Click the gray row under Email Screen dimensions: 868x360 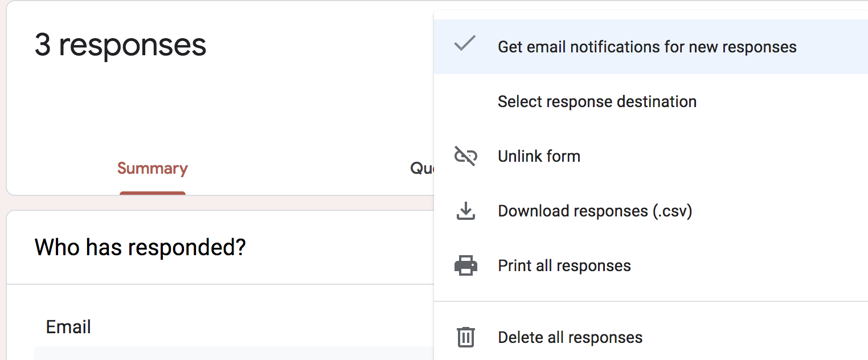coord(234,353)
